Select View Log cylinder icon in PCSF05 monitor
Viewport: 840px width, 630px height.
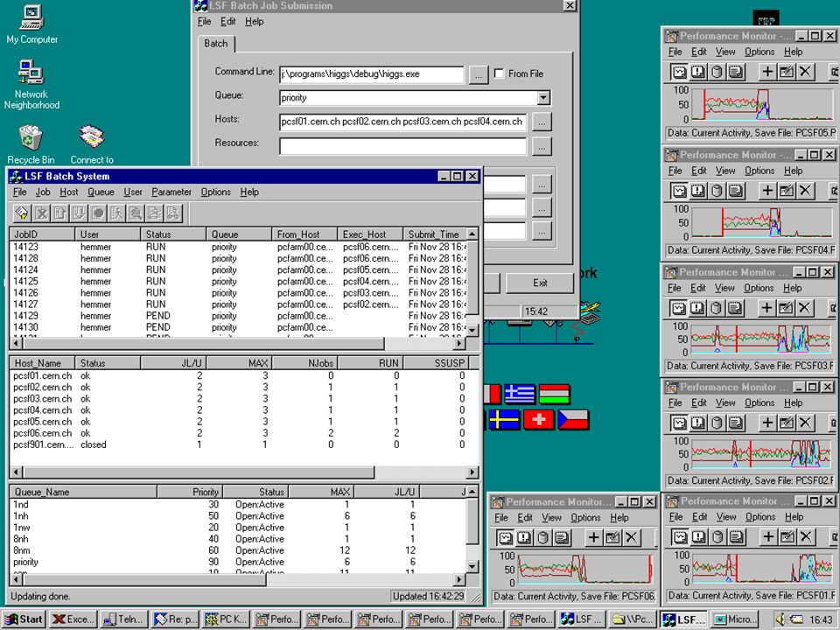click(717, 72)
